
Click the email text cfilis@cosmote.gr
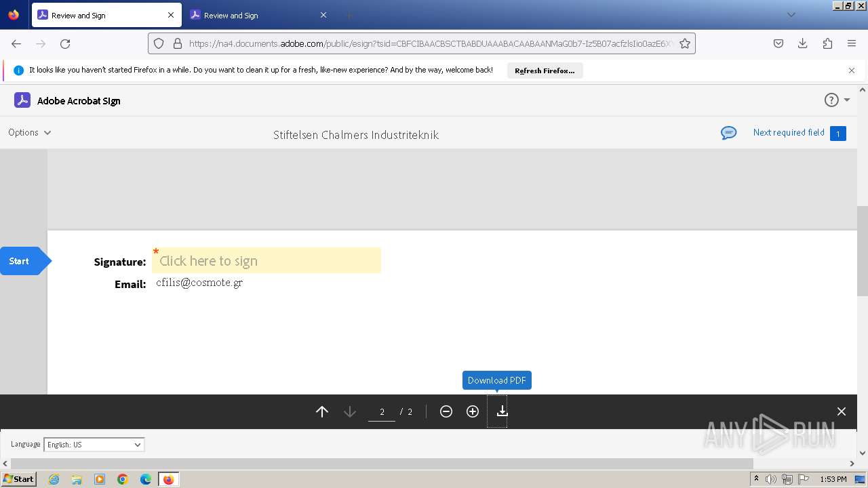(x=199, y=283)
